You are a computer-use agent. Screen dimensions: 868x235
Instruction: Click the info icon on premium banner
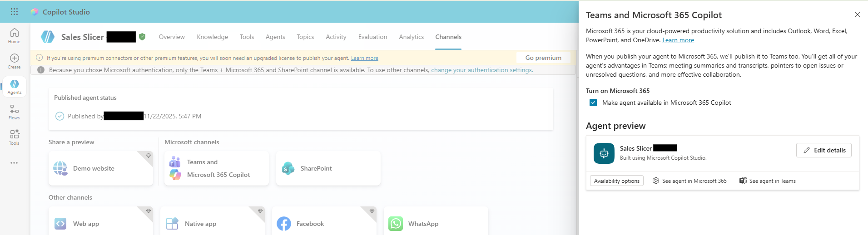(x=40, y=58)
